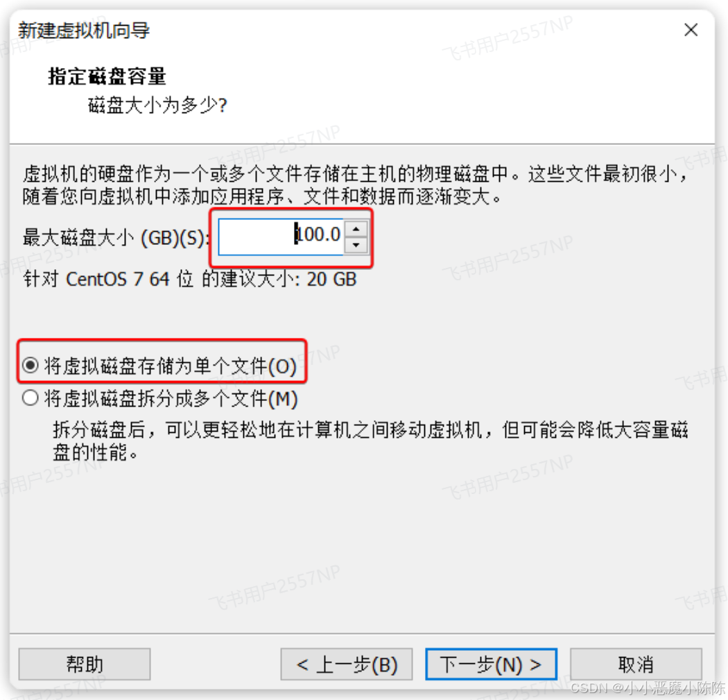Click the down arrow of disk size spinner
Image resolution: width=728 pixels, height=700 pixels.
[x=356, y=245]
